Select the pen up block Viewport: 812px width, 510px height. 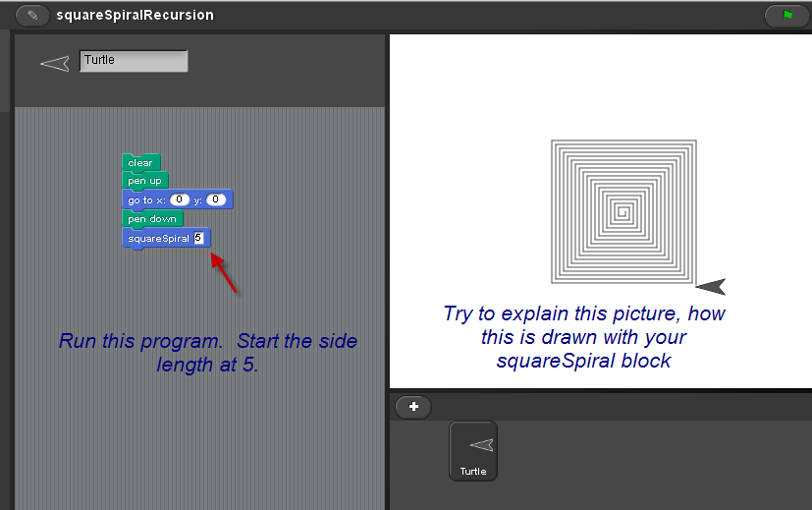(145, 181)
